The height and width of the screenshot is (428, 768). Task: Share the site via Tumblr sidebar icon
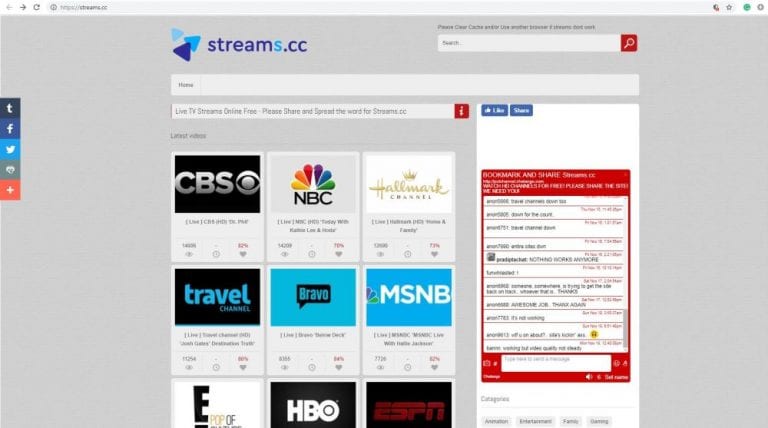coord(10,108)
